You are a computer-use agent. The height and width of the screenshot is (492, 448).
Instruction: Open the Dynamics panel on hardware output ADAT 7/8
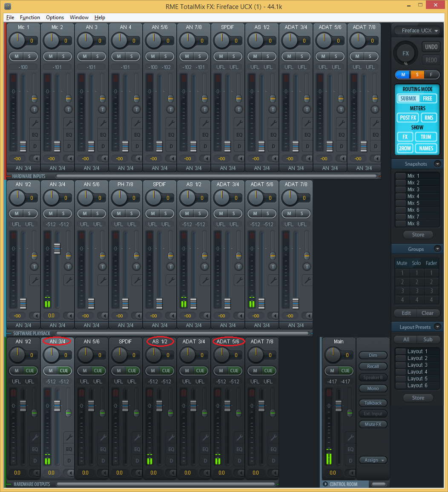[273, 460]
